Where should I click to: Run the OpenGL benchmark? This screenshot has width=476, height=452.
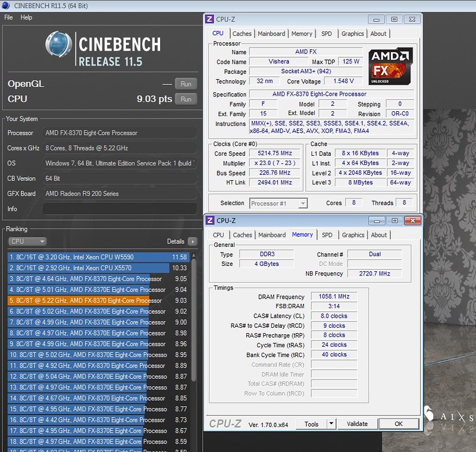pyautogui.click(x=186, y=84)
